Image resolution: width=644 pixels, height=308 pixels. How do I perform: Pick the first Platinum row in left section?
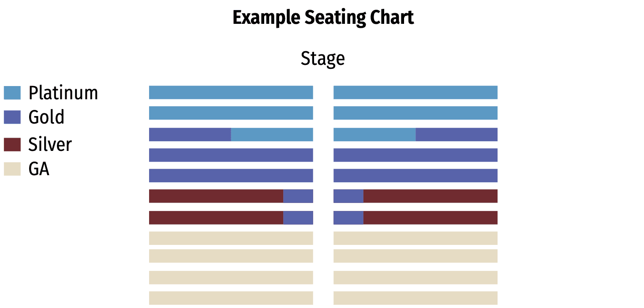[231, 93]
